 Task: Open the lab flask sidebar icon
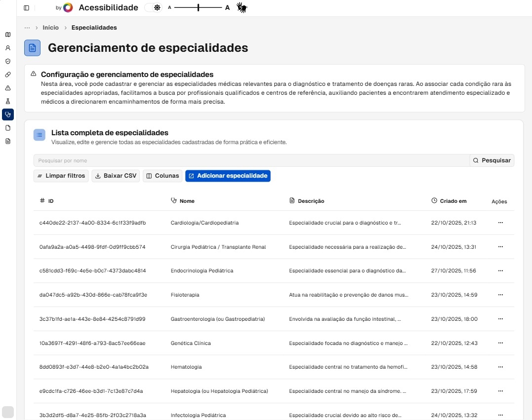pos(8,101)
